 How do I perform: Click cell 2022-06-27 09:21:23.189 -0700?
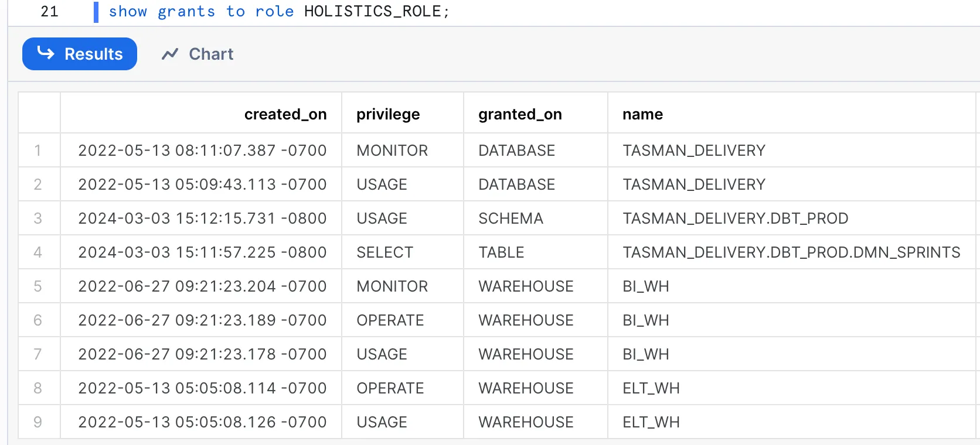(x=202, y=320)
